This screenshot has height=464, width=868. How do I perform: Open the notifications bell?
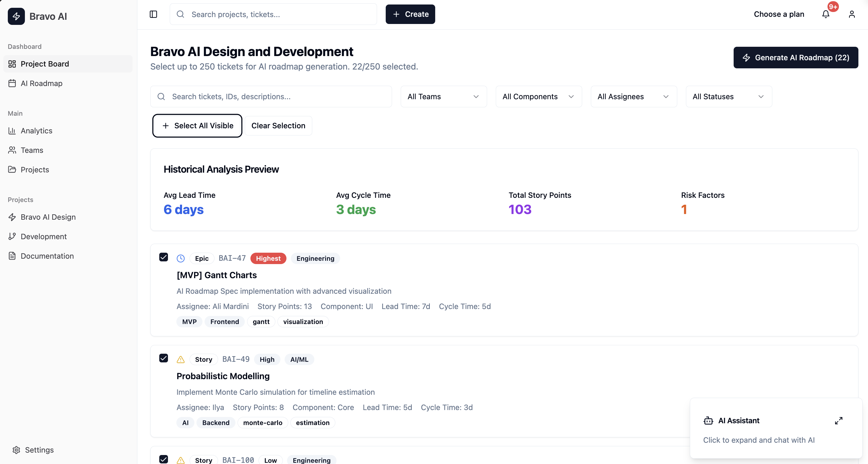(x=825, y=14)
